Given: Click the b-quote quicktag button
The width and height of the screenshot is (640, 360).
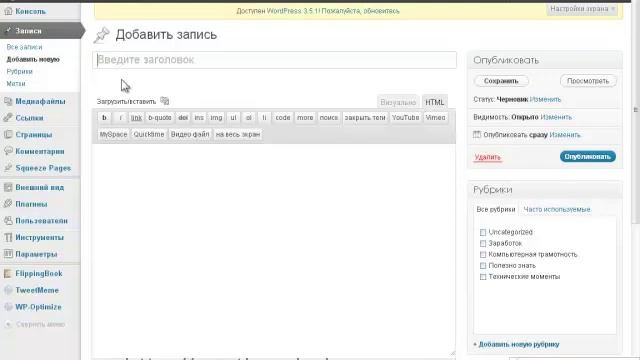Looking at the screenshot, I should point(160,118).
